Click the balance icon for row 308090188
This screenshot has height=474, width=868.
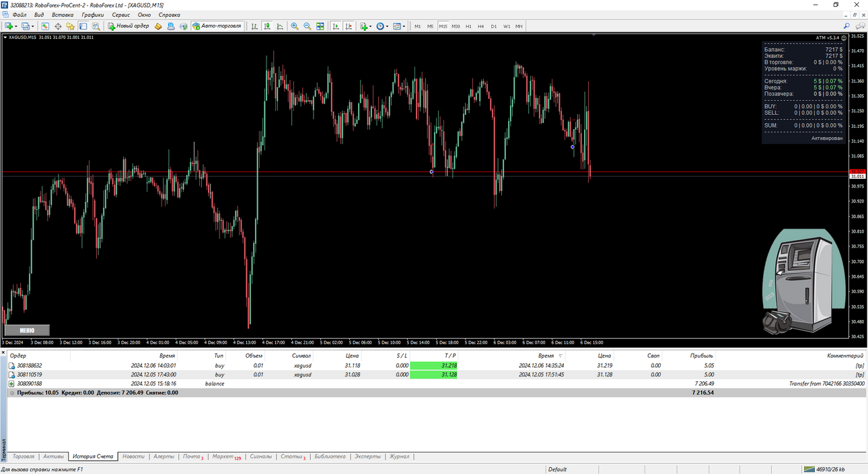click(x=11, y=383)
